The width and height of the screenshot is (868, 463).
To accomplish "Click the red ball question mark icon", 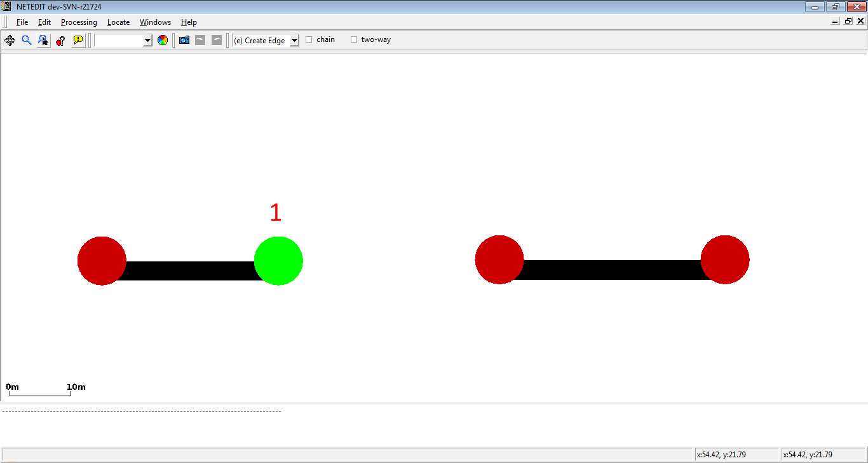I will tap(60, 40).
